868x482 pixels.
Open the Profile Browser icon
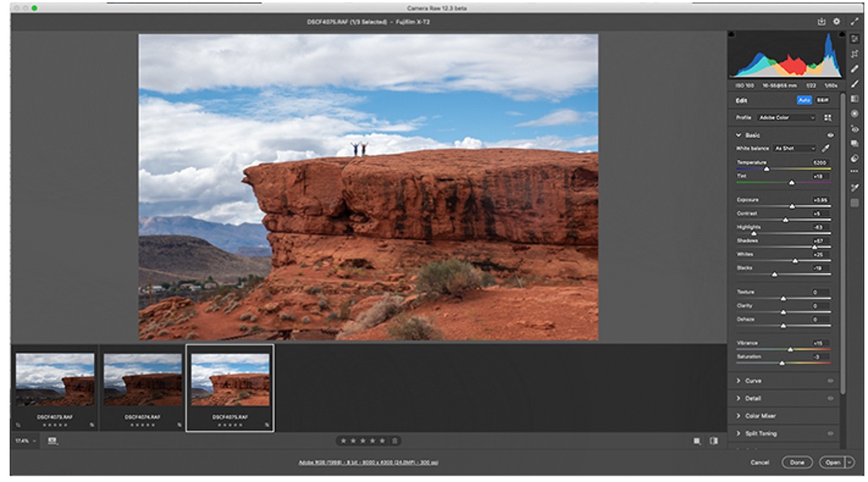point(828,118)
